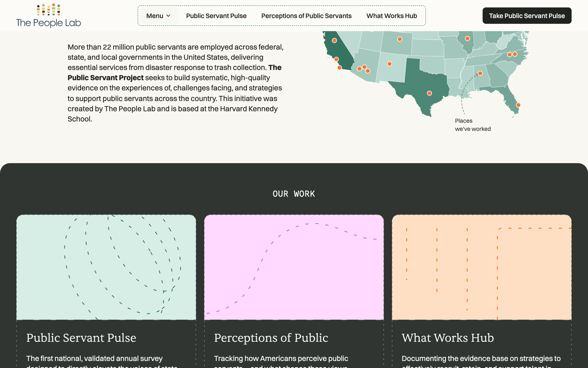Open the orange What Works Hub card image
The image size is (588, 368).
click(x=482, y=267)
